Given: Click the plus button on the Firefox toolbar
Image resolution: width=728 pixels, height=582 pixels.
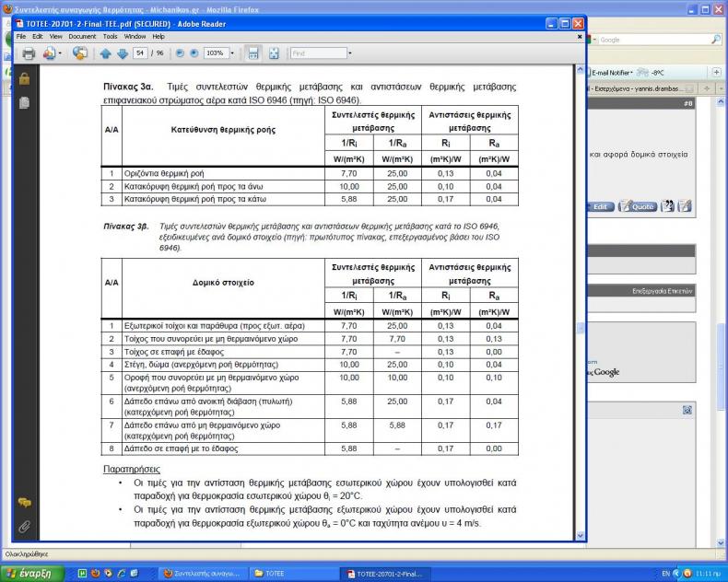Looking at the screenshot, I should pos(716,73).
